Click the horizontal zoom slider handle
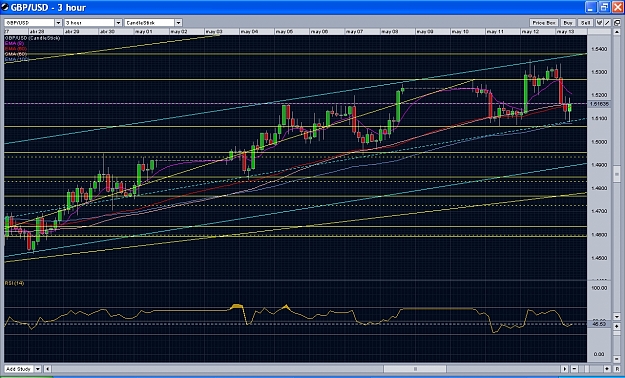This screenshot has width=625, height=378. 587,369
